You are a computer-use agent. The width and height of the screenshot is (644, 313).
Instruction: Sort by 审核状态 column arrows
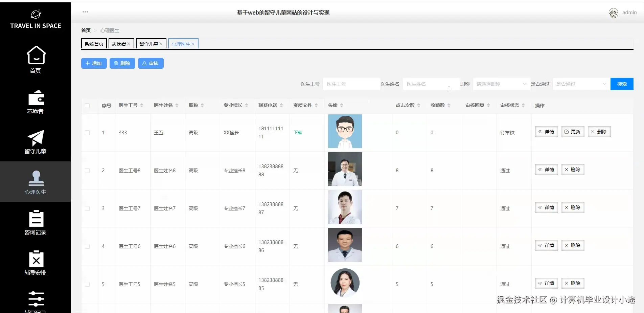click(523, 106)
